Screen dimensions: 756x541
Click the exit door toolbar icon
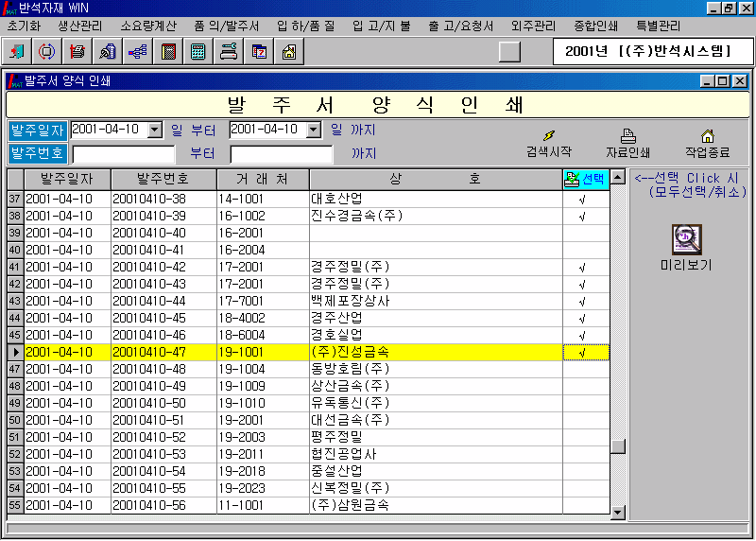coord(18,52)
